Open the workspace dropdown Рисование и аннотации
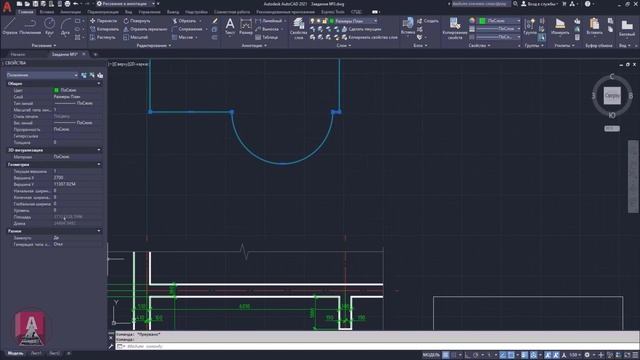The width and height of the screenshot is (640, 360). pyautogui.click(x=125, y=4)
